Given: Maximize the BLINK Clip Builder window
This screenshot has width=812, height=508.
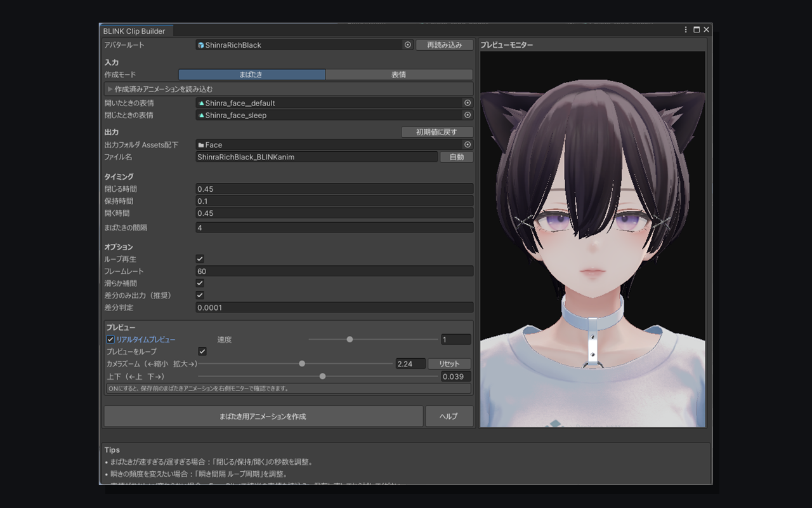Looking at the screenshot, I should pos(697,30).
